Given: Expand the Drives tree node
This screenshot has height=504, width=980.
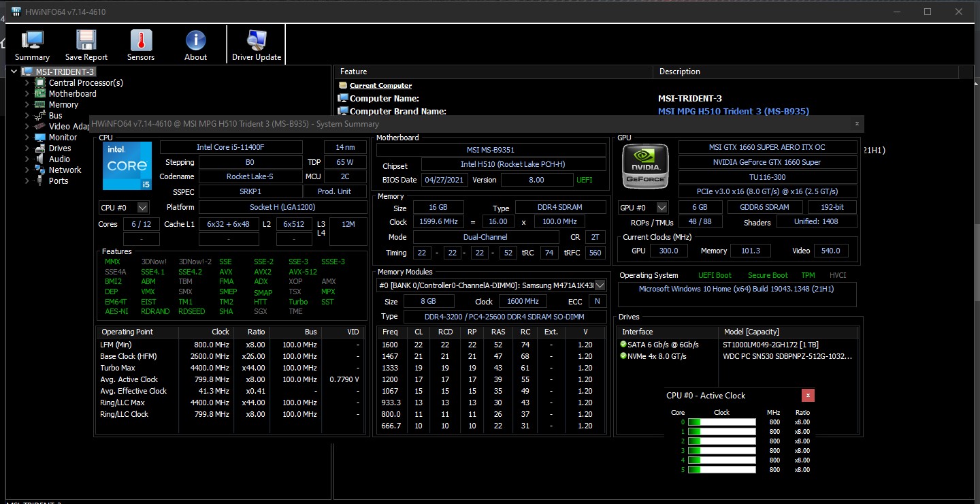Looking at the screenshot, I should point(27,148).
